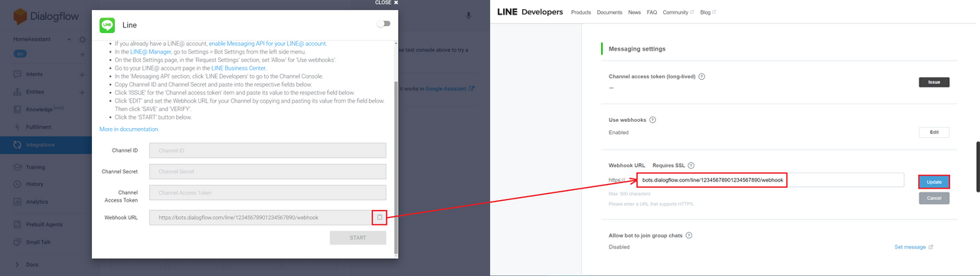980x276 pixels.
Task: Click the Line app logo icon
Action: (107, 25)
